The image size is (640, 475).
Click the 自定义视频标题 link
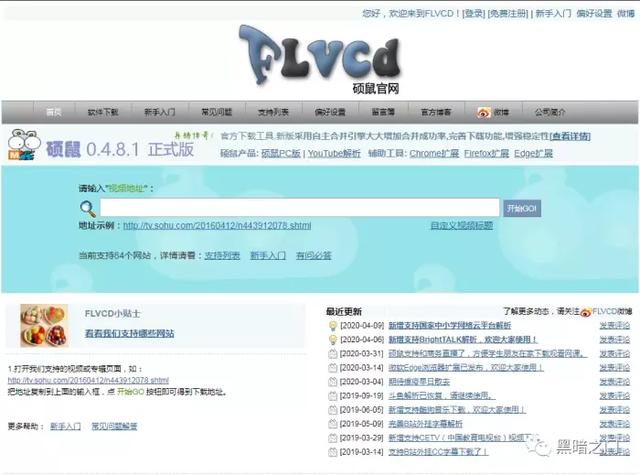coord(462,225)
